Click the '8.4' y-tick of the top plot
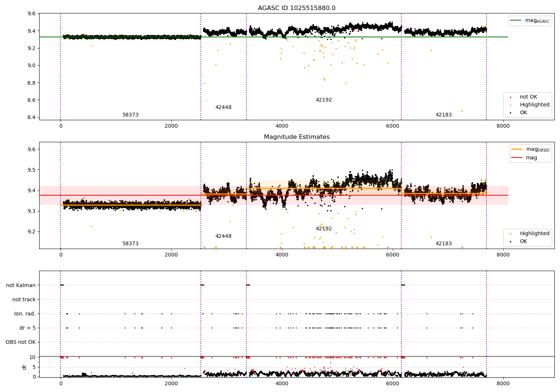Screen dimensions: 560x392 (x=32, y=118)
